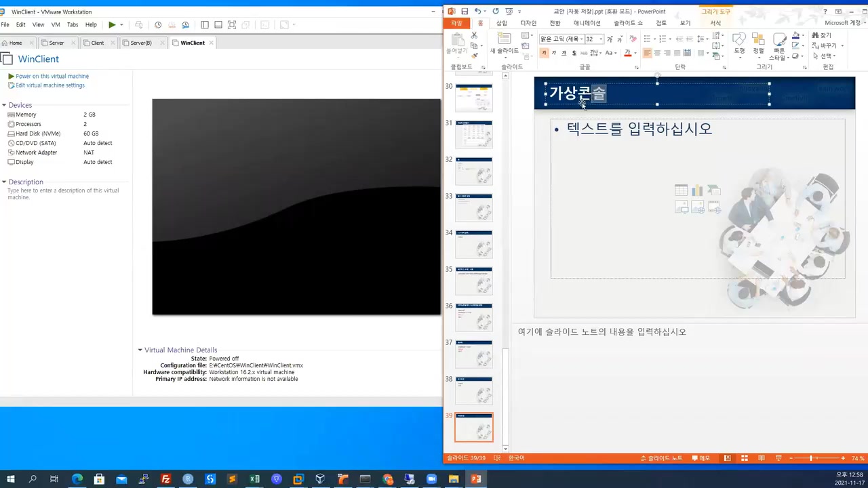Adjust the zoom slider in PowerPoint status bar
The height and width of the screenshot is (488, 868).
pos(811,458)
